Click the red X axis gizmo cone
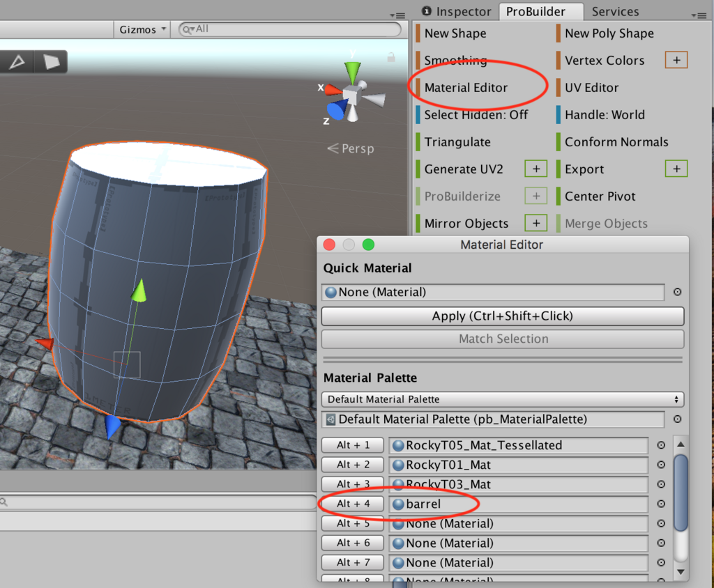This screenshot has width=714, height=588. pyautogui.click(x=333, y=90)
